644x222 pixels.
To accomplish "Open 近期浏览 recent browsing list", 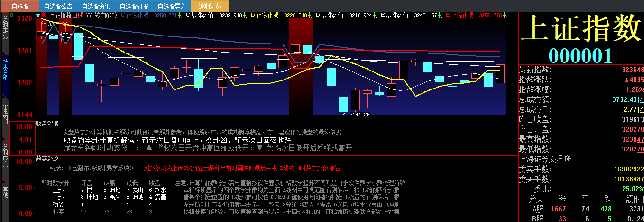I will point(210,6).
